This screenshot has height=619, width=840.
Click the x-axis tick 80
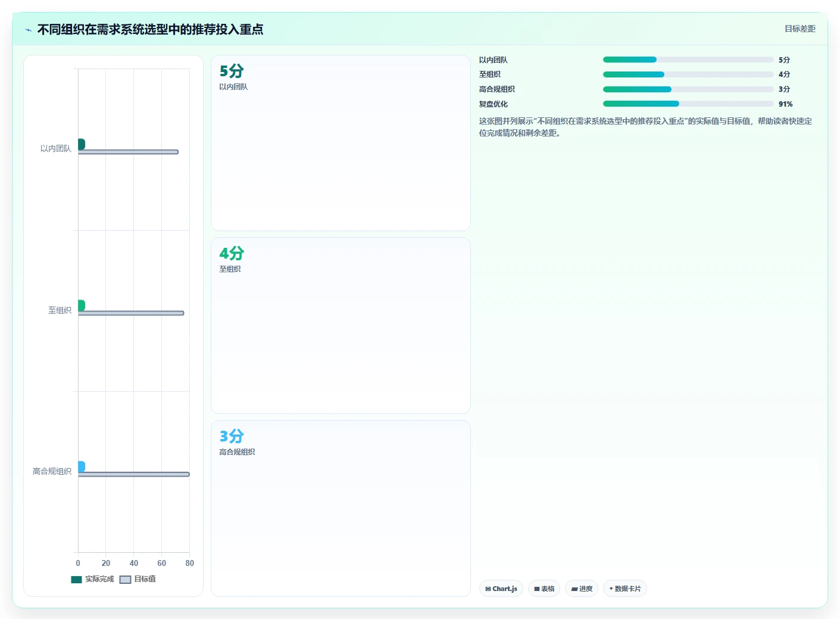[x=189, y=563]
